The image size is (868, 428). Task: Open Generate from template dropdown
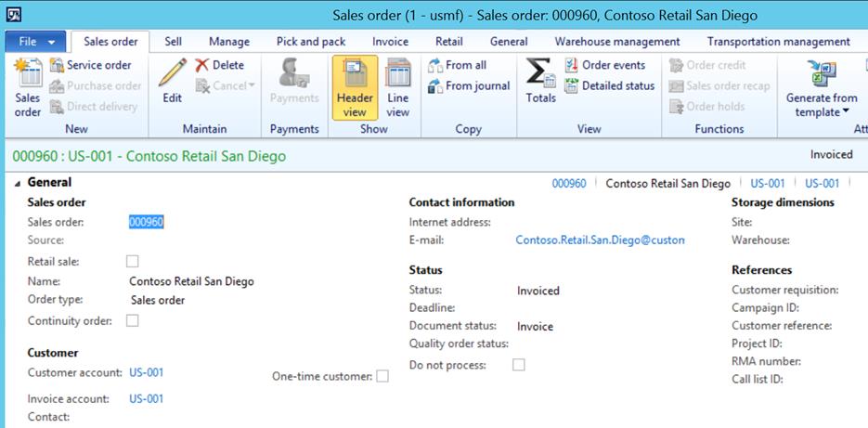[x=822, y=87]
